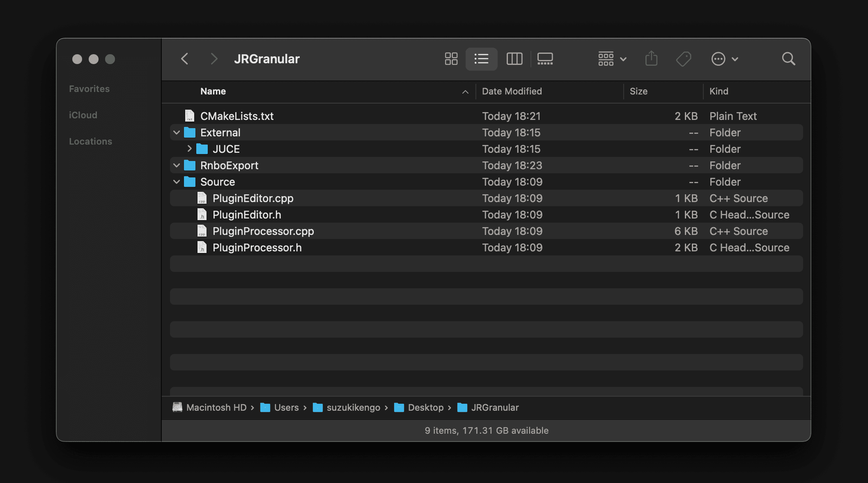Switch to gallery view
This screenshot has height=483, width=868.
(x=545, y=59)
